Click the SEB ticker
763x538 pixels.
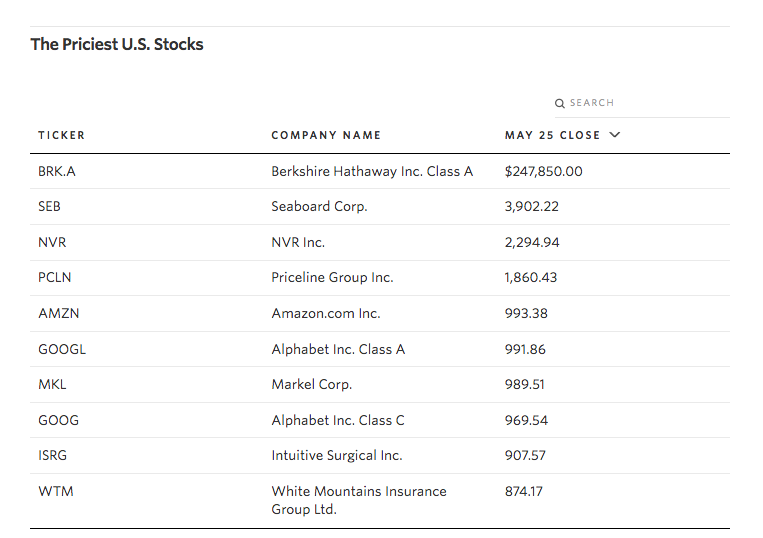(x=49, y=206)
